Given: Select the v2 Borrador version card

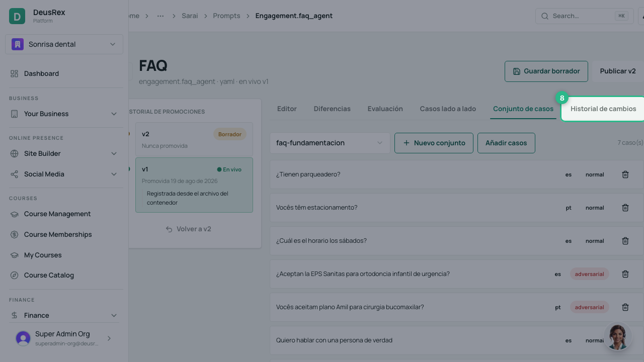Looking at the screenshot, I should [x=194, y=139].
